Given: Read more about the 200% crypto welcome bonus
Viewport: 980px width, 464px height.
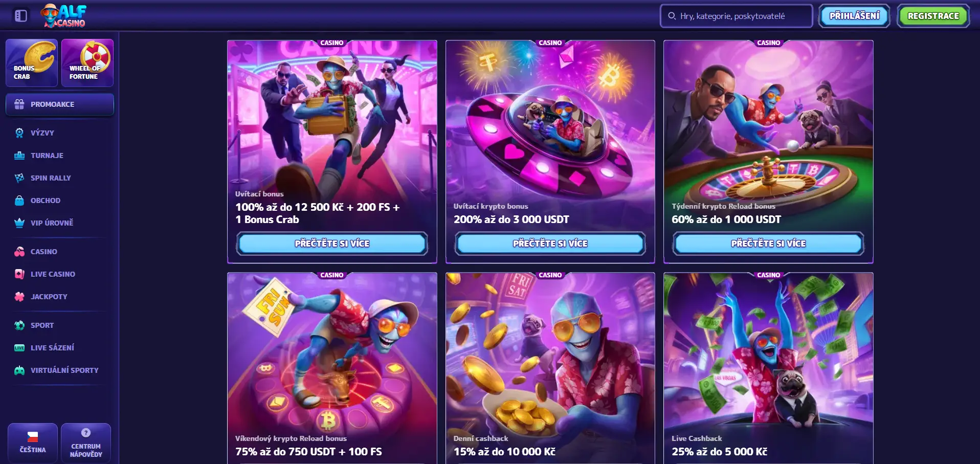Looking at the screenshot, I should coord(550,244).
